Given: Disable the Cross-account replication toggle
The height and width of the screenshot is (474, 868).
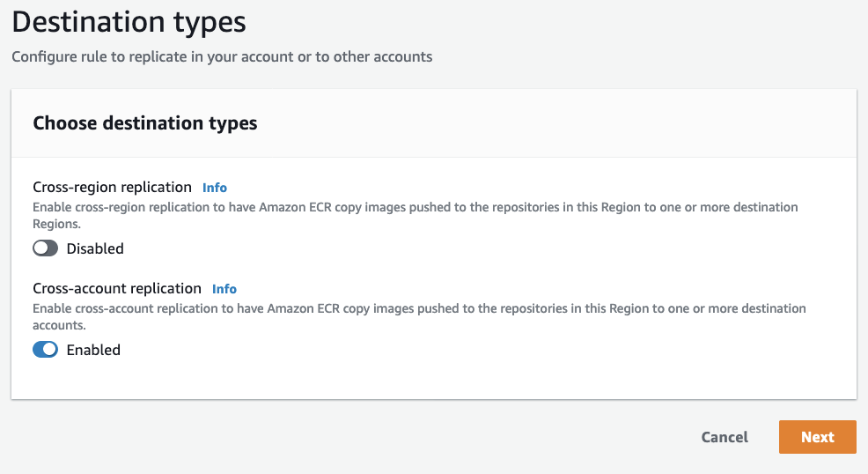Looking at the screenshot, I should (46, 350).
